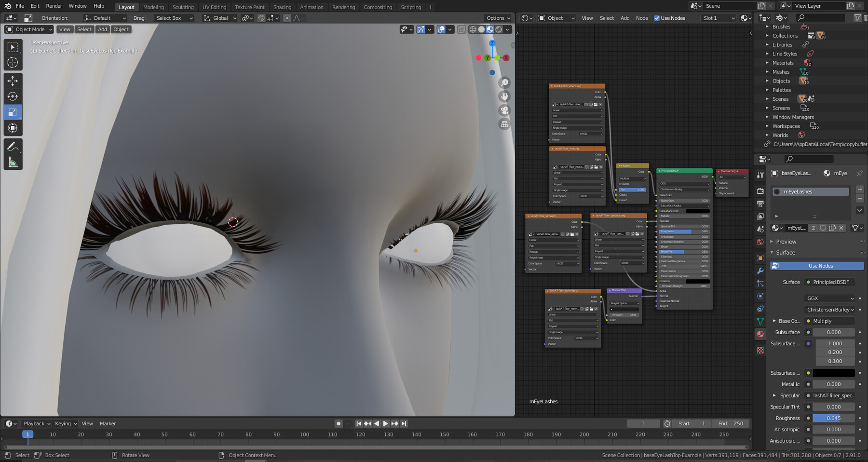Viewport: 868px width, 462px height.
Task: Switch to the UV Editing workspace tab
Action: pos(214,7)
